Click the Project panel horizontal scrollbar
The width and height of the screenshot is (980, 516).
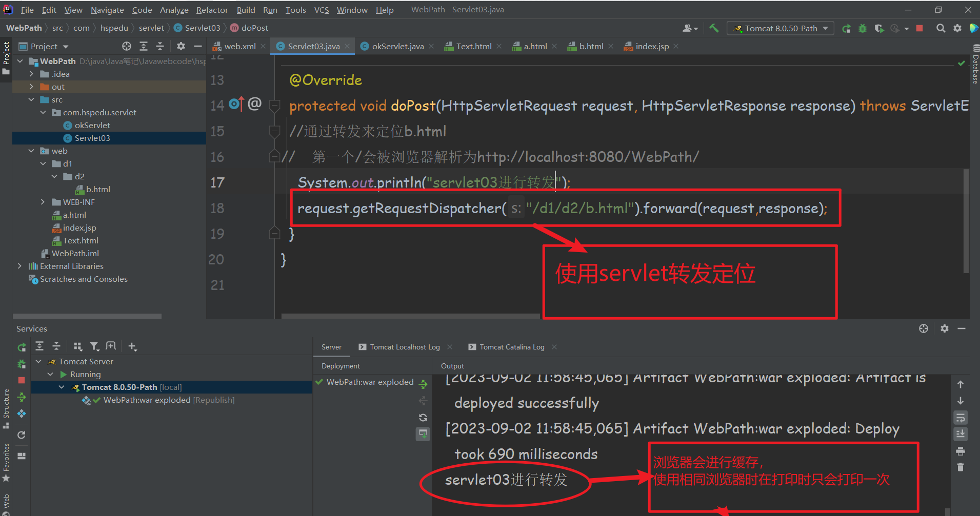click(87, 316)
